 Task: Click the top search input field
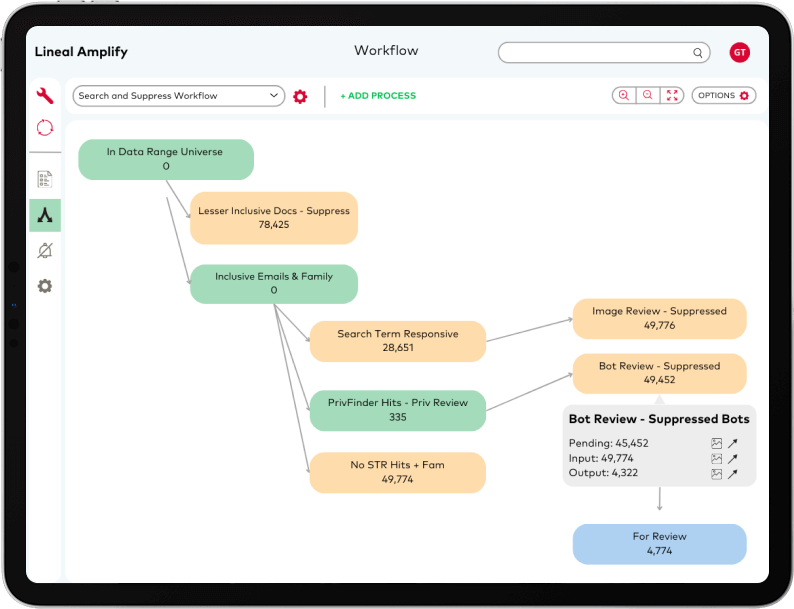(598, 53)
